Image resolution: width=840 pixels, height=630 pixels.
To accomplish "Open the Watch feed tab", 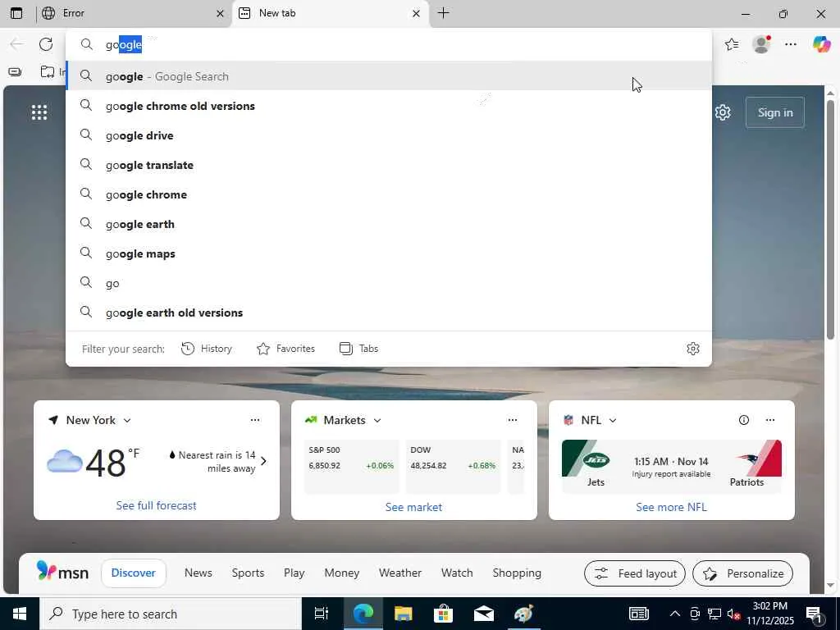I will pyautogui.click(x=457, y=573).
